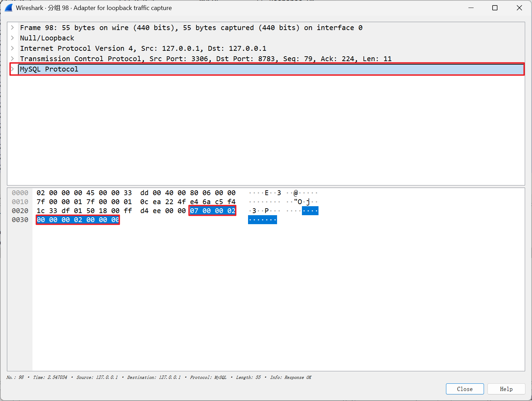Click ASCII text ····E··3
Screen dimensions: 532x401
tap(265, 193)
